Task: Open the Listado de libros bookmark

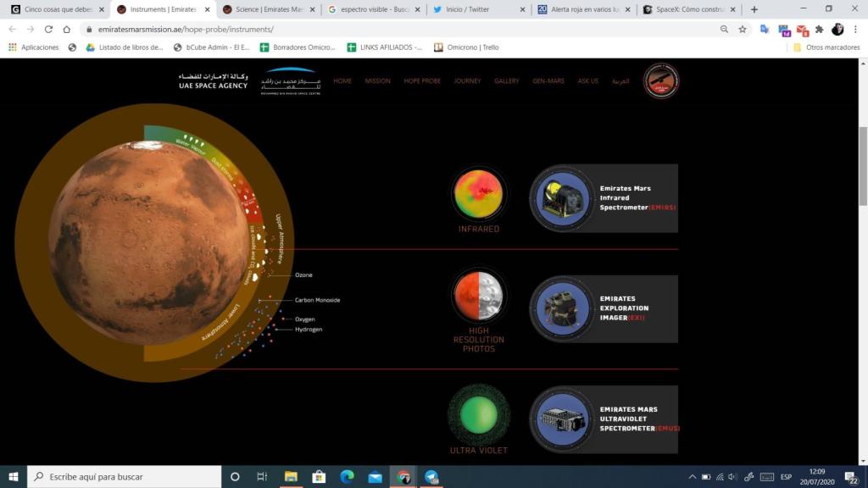Action: coord(125,47)
